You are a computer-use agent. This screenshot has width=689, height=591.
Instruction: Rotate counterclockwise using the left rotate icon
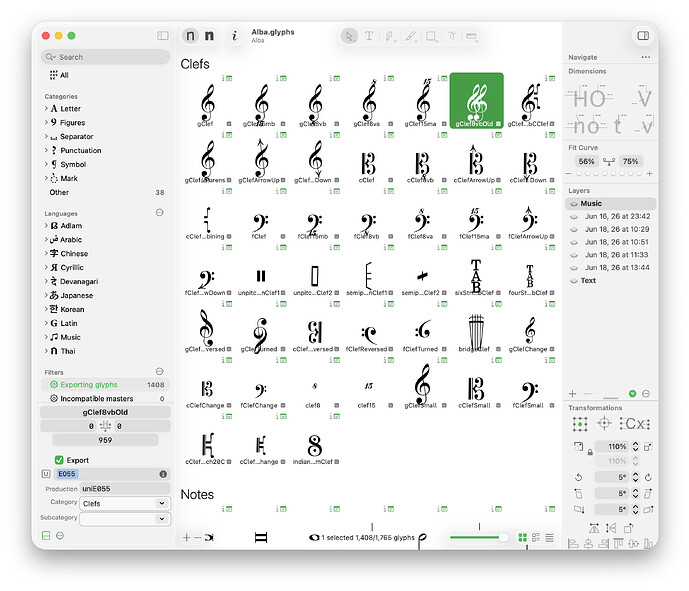tap(579, 477)
